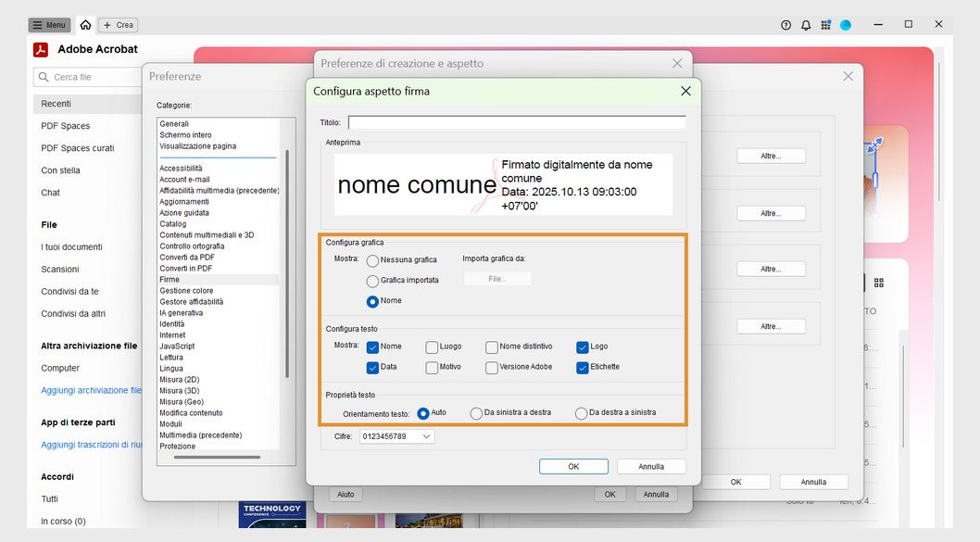Open the user profile avatar
The width and height of the screenshot is (980, 542).
coord(846,25)
